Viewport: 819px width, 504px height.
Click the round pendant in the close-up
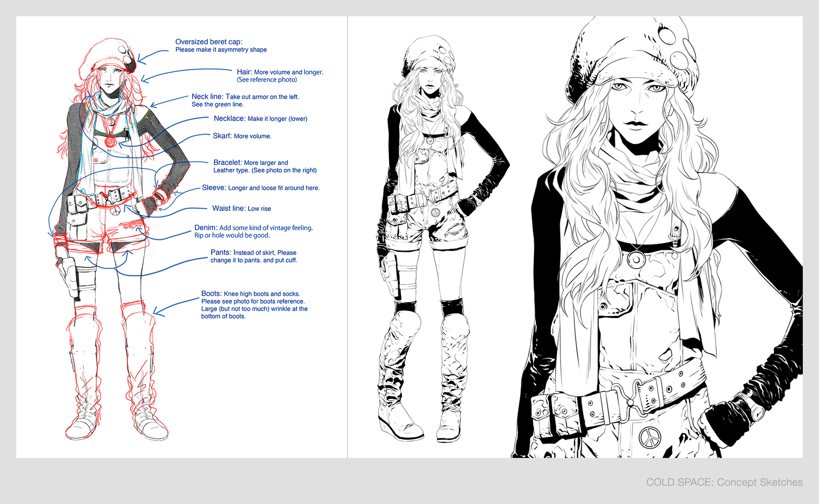[636, 259]
